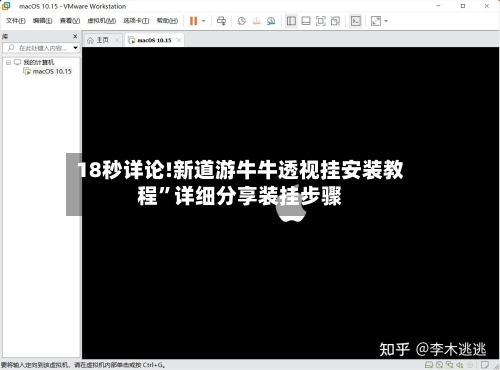Maximize the VMware Workstation window
The width and height of the screenshot is (500, 370).
coord(463,6)
